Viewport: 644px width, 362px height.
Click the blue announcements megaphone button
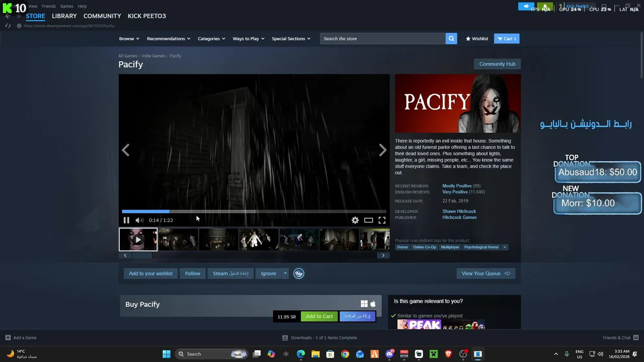click(526, 7)
